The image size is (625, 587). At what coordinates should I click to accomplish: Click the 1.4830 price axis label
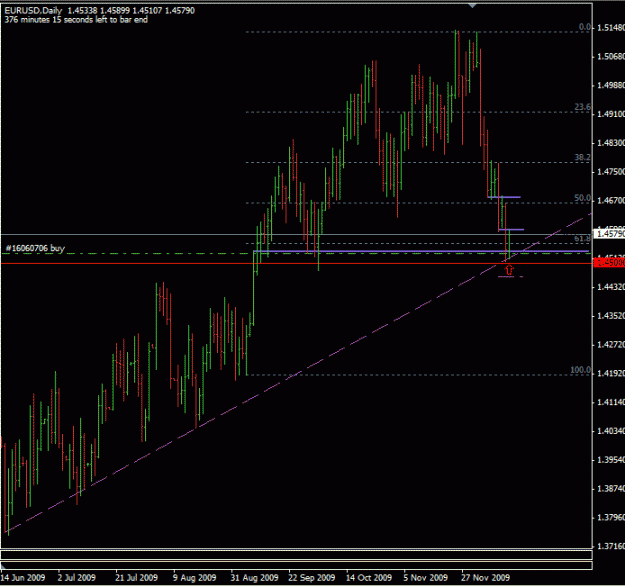[x=610, y=143]
